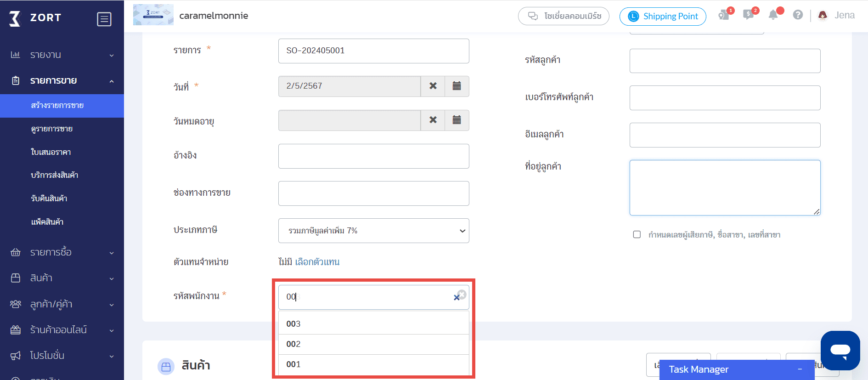Image resolution: width=868 pixels, height=380 pixels.
Task: Open the Jena user avatar menu
Action: coord(823,15)
